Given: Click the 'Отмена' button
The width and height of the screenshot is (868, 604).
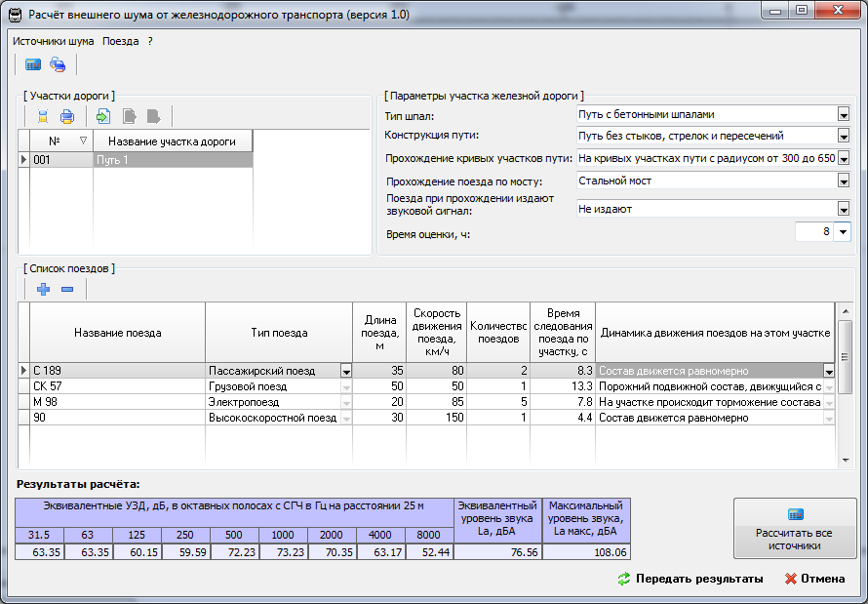Looking at the screenshot, I should click(x=814, y=579).
